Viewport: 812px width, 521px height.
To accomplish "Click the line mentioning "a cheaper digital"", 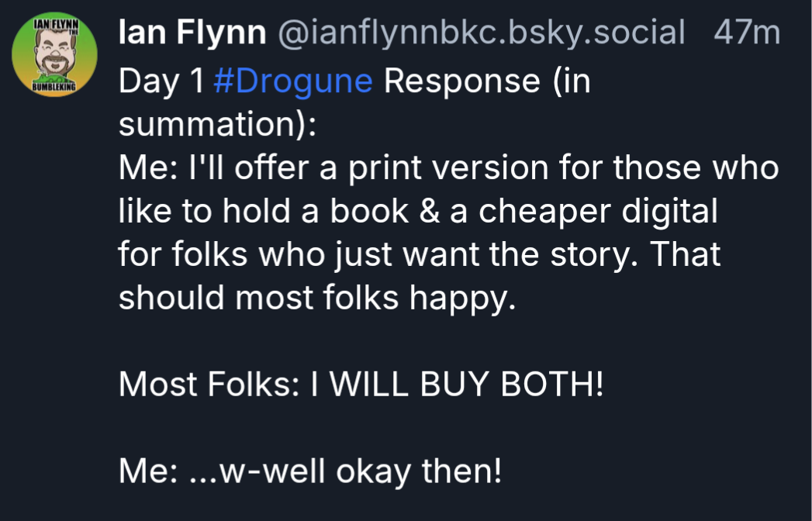I will (419, 212).
